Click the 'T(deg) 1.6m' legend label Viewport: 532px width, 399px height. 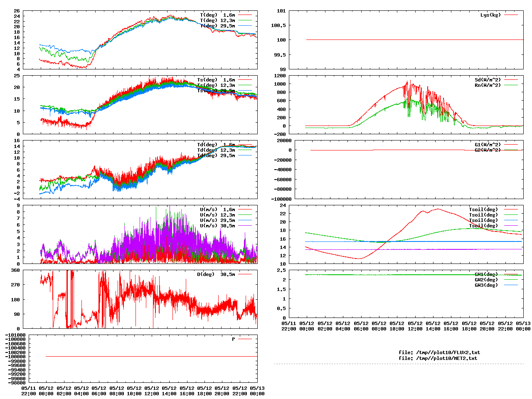pos(217,15)
